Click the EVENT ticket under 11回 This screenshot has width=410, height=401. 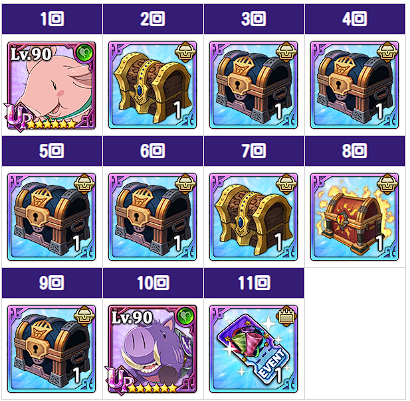253,349
